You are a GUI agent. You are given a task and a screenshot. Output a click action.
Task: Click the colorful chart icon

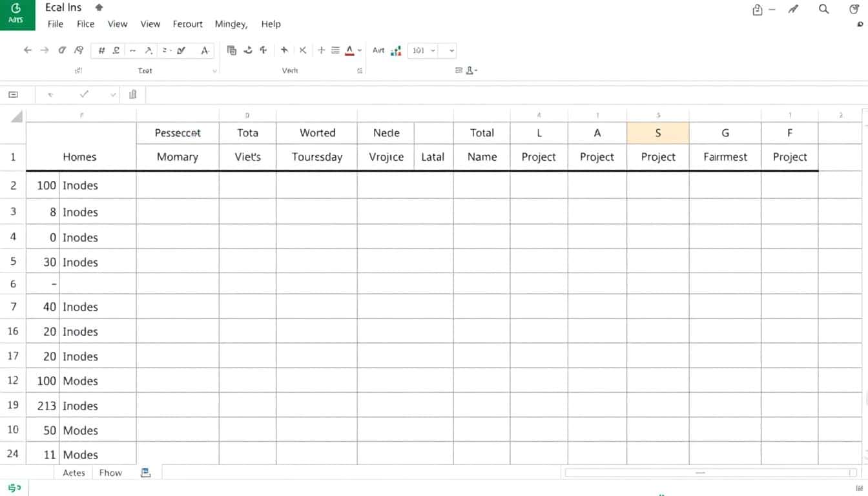pos(396,50)
